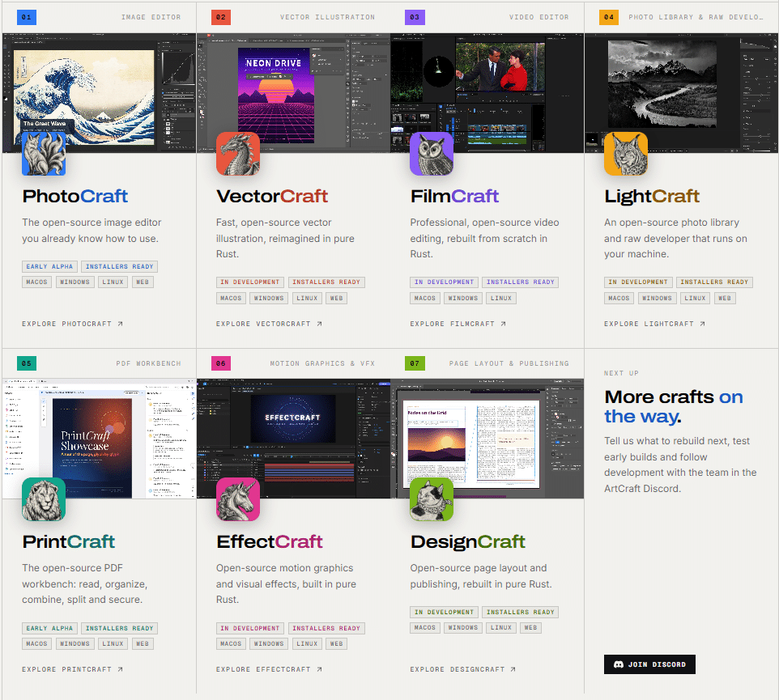Click the green 05 number badge

pyautogui.click(x=27, y=363)
